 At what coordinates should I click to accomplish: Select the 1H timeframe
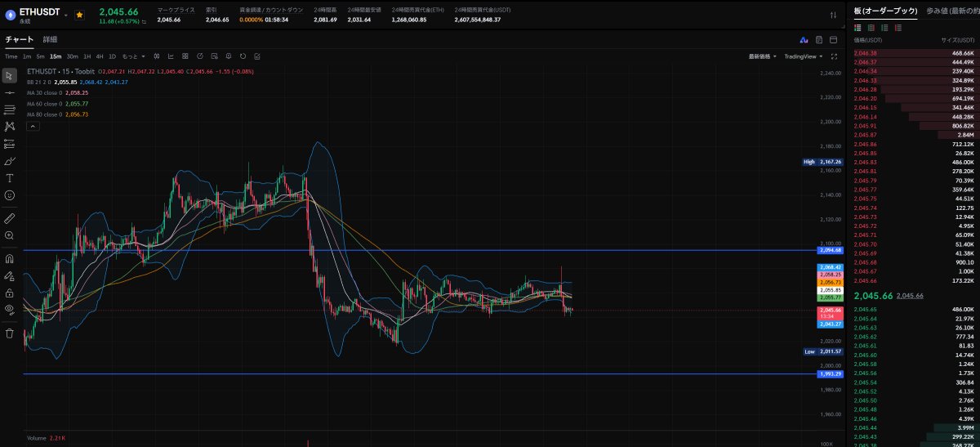tap(87, 56)
